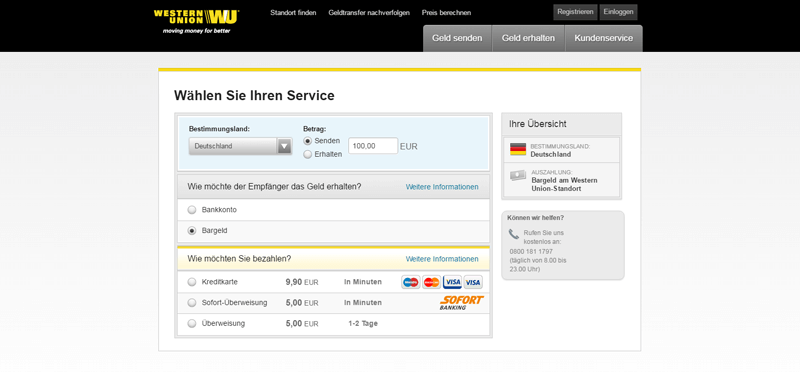Select the 1-2 Tage Überweisung payment option
Image resolution: width=800 pixels, height=372 pixels.
click(192, 324)
